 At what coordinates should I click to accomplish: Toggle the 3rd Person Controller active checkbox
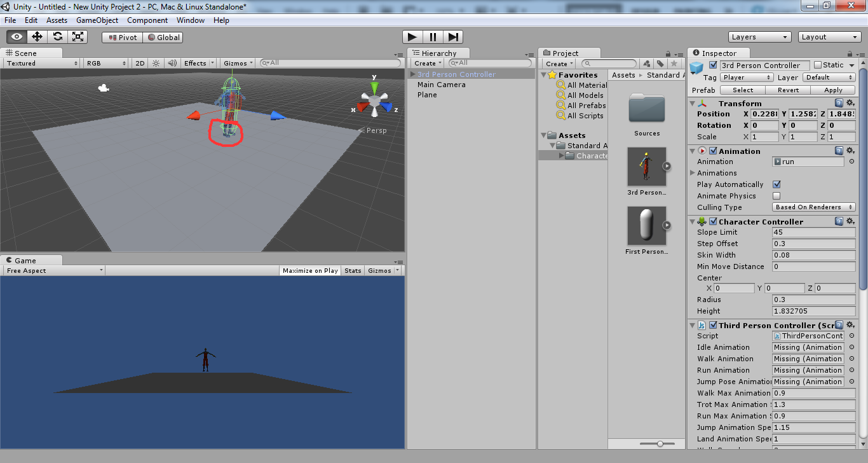713,65
